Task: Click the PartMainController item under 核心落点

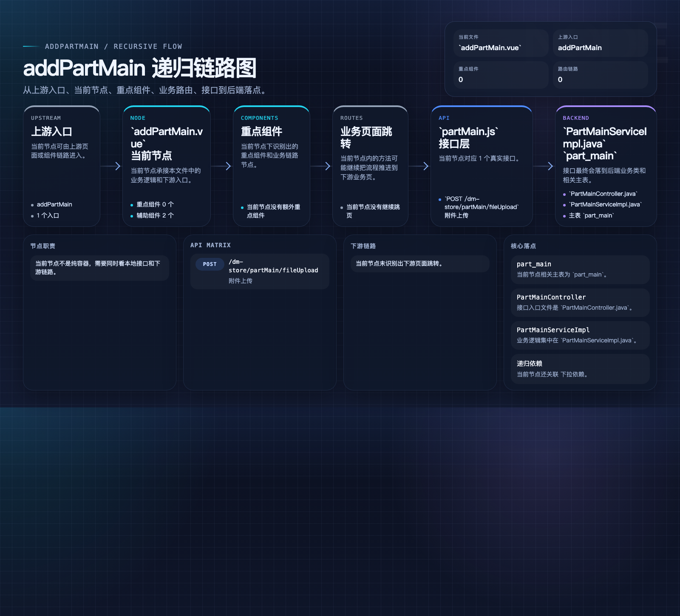Action: point(580,302)
